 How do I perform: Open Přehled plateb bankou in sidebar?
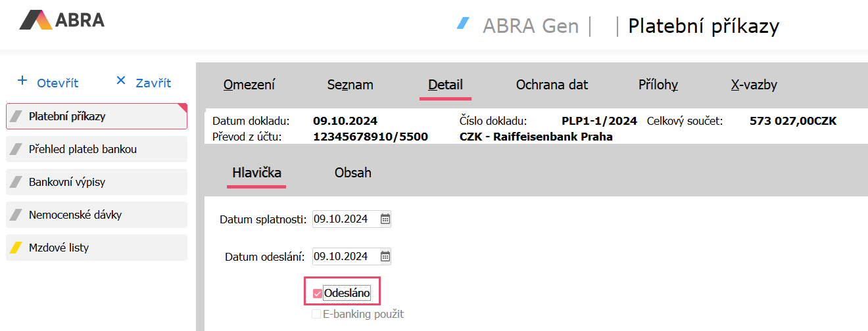point(82,150)
